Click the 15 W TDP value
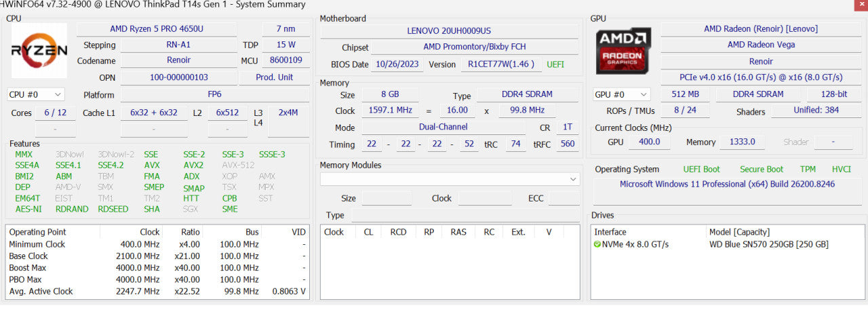Viewport: 868px width, 331px height. (285, 45)
